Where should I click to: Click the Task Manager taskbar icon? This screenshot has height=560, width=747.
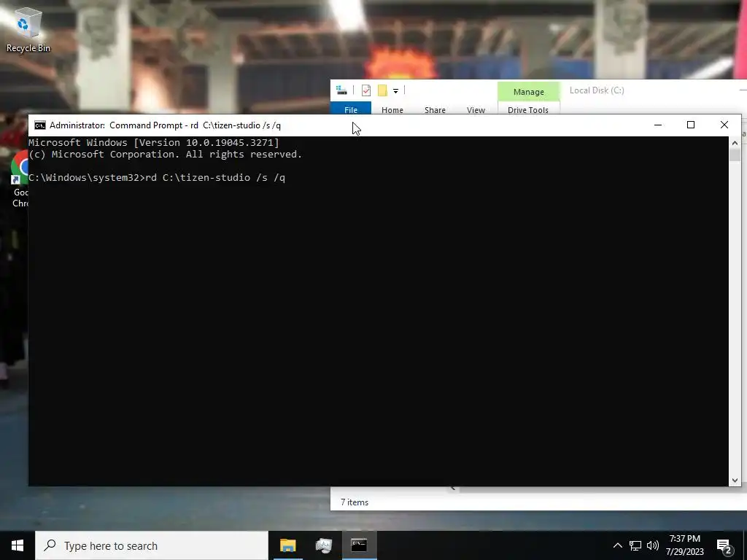323,545
